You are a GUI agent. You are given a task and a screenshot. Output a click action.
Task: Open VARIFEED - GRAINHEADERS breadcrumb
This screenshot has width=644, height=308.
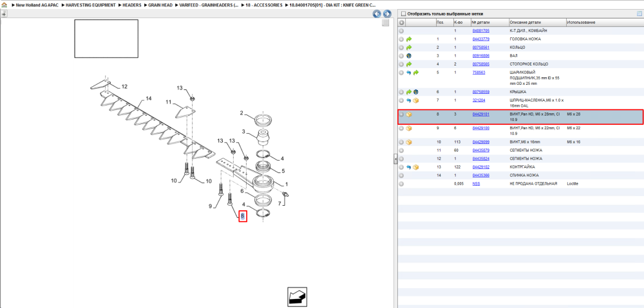[x=209, y=5]
